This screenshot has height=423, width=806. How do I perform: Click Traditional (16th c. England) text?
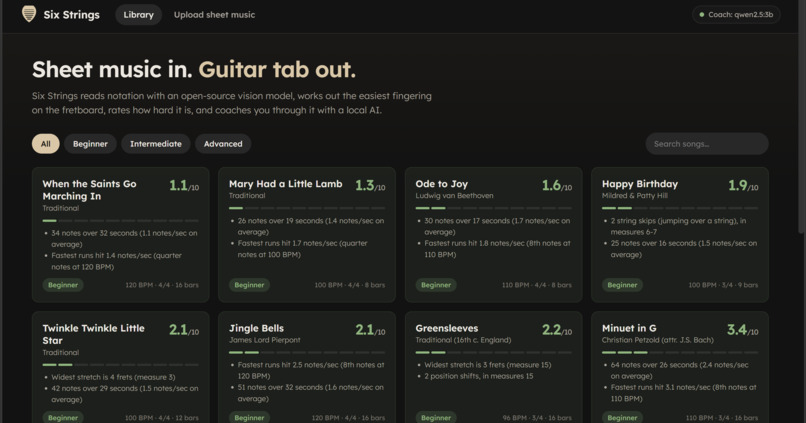[463, 340]
